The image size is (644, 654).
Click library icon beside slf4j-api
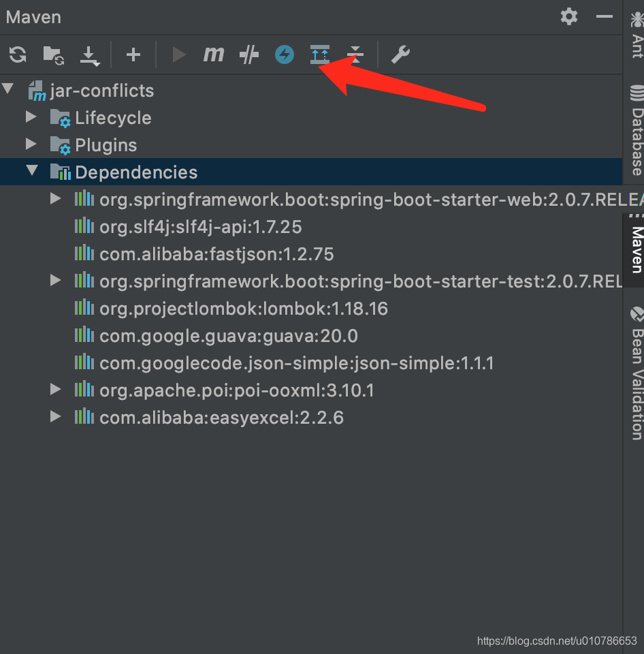84,225
